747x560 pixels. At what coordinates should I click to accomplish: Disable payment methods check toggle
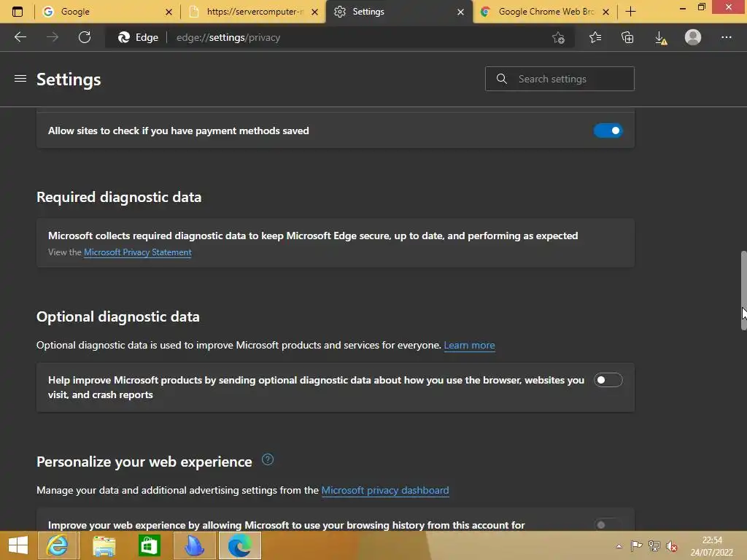tap(608, 131)
